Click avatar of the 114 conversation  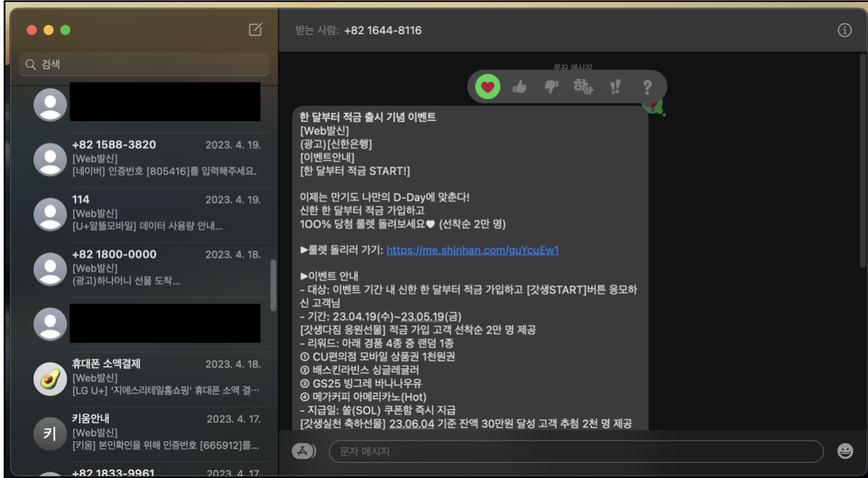pyautogui.click(x=50, y=215)
